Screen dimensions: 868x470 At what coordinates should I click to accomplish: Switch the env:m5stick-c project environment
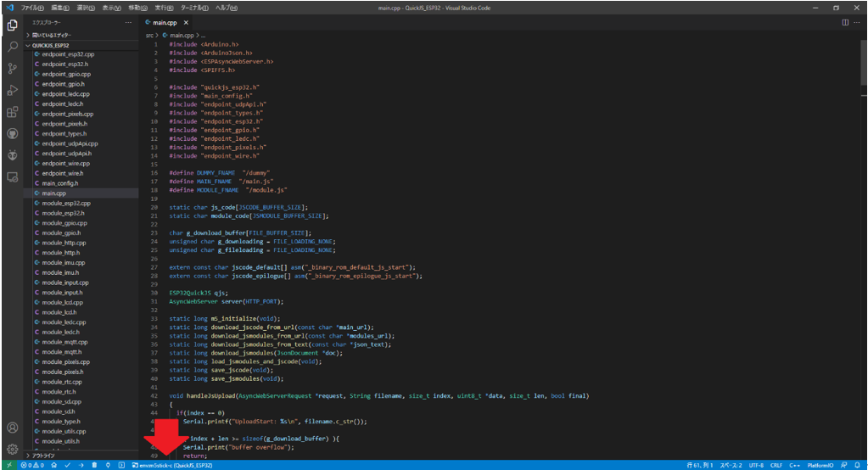click(172, 465)
